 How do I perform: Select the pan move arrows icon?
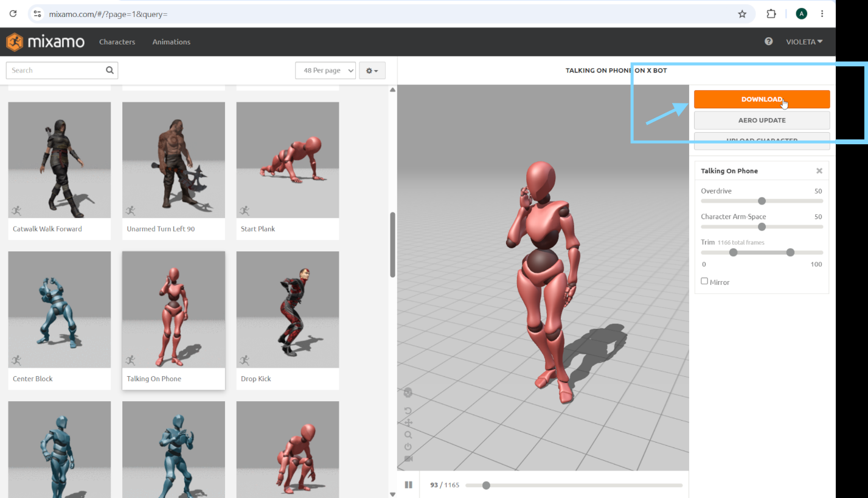tap(408, 423)
